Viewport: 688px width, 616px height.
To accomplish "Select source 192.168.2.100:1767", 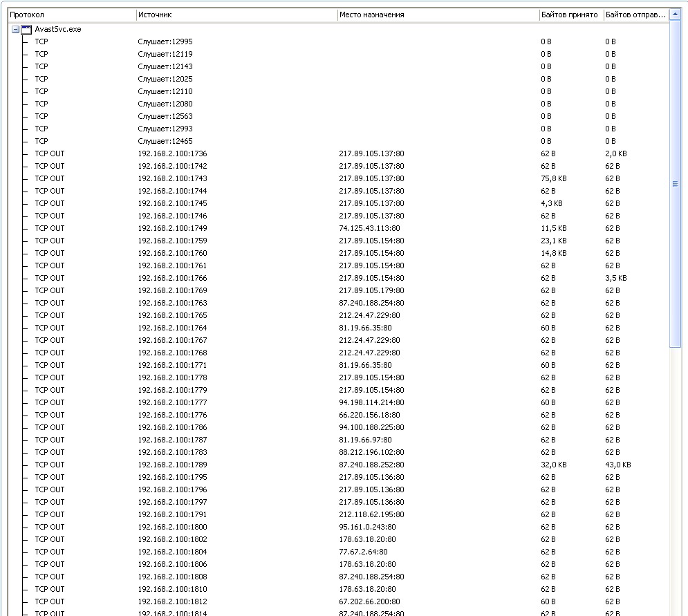I will click(x=172, y=340).
